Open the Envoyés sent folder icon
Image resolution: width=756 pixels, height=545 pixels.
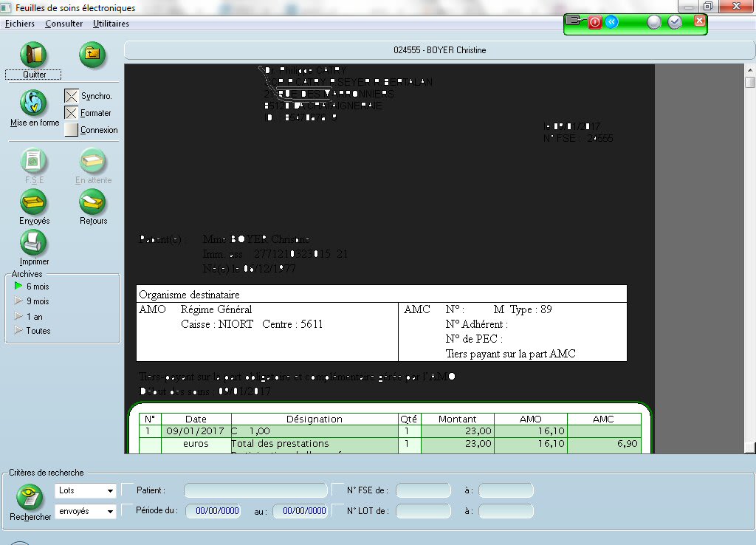(x=34, y=202)
